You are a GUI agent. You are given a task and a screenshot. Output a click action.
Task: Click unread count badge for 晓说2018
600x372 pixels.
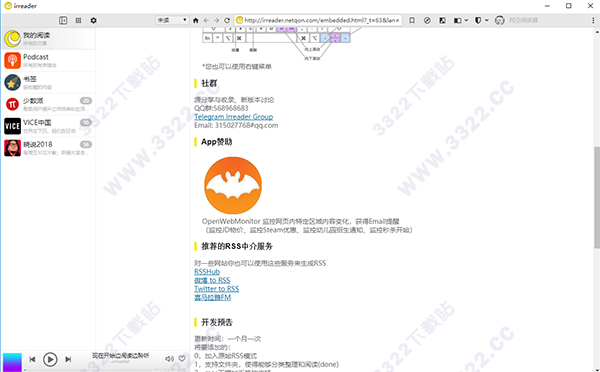86,144
